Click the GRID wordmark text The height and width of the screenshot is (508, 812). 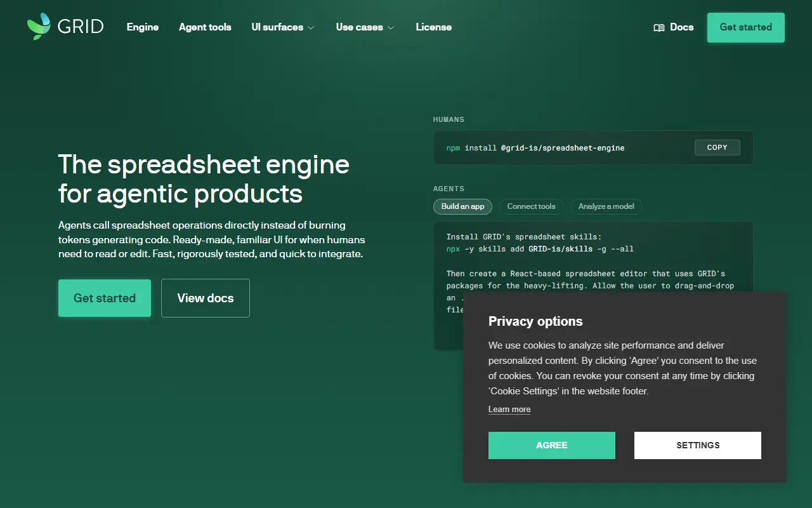pos(81,27)
